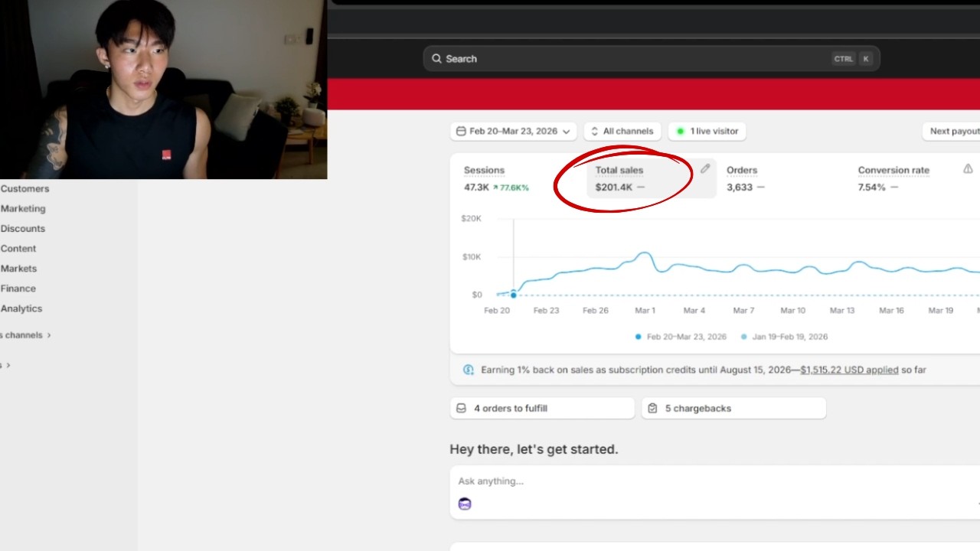This screenshot has width=980, height=551.
Task: Click the $20K y-axis label
Action: tap(471, 219)
